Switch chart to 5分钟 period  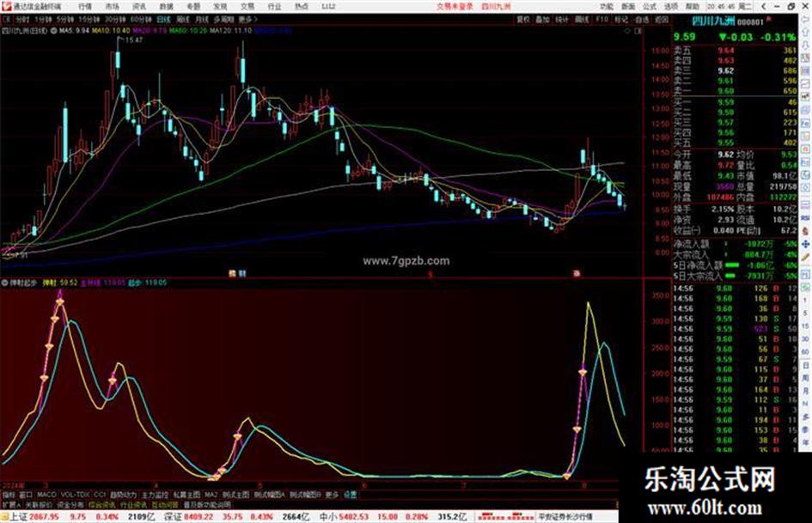(65, 19)
